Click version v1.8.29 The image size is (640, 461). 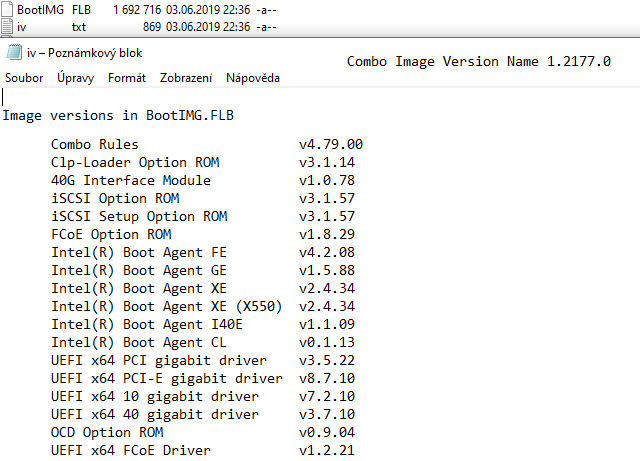[x=327, y=234]
